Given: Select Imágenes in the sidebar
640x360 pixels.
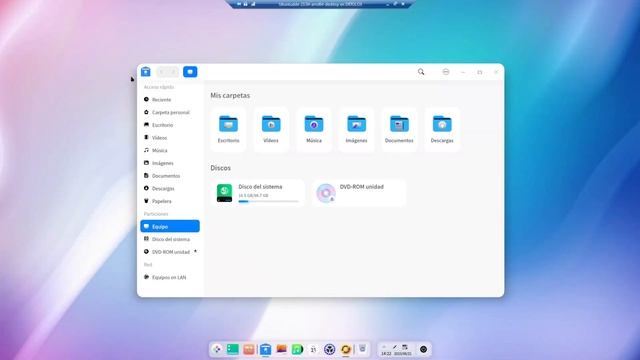Looking at the screenshot, I should point(170,163).
